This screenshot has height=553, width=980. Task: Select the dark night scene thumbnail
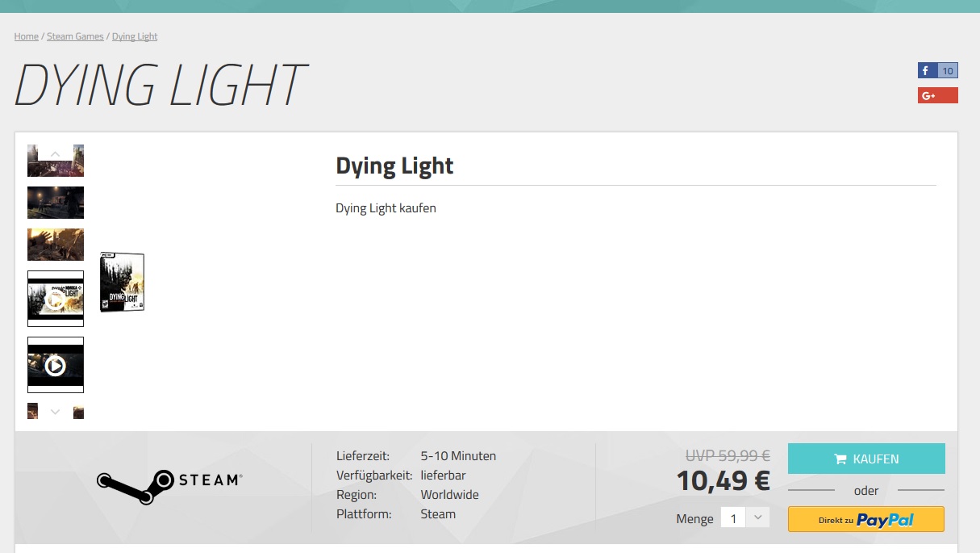[56, 203]
